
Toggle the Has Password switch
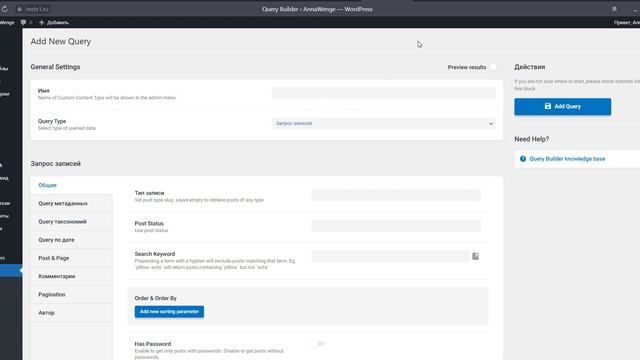tap(318, 344)
